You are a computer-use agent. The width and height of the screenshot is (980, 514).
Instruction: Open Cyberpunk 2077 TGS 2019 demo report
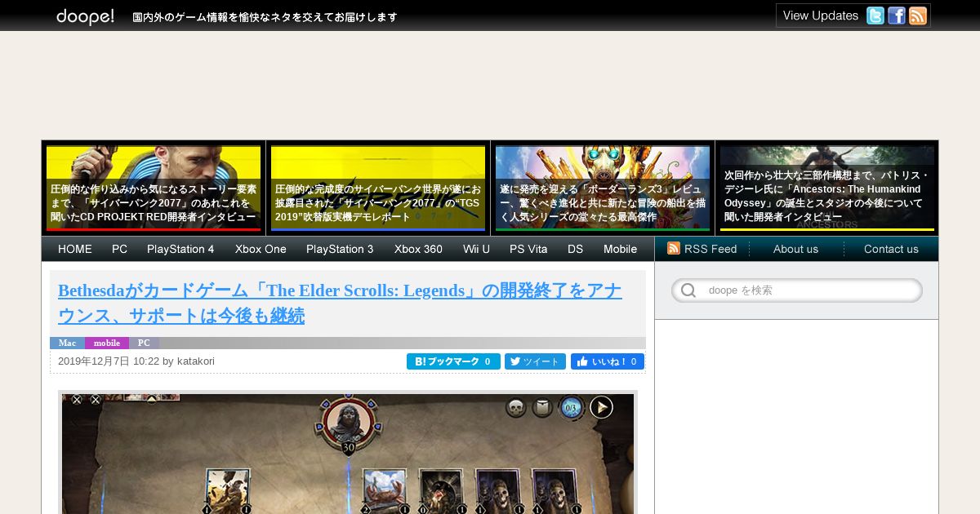click(x=378, y=188)
